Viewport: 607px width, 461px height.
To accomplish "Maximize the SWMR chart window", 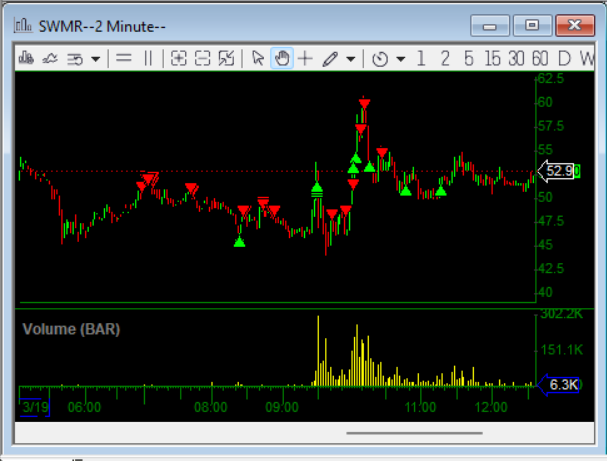I will coord(532,26).
